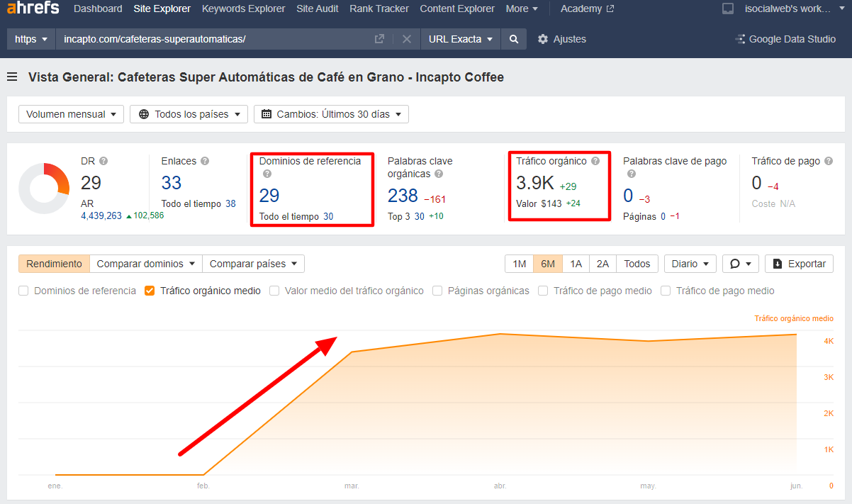Select Todos time range

[637, 264]
